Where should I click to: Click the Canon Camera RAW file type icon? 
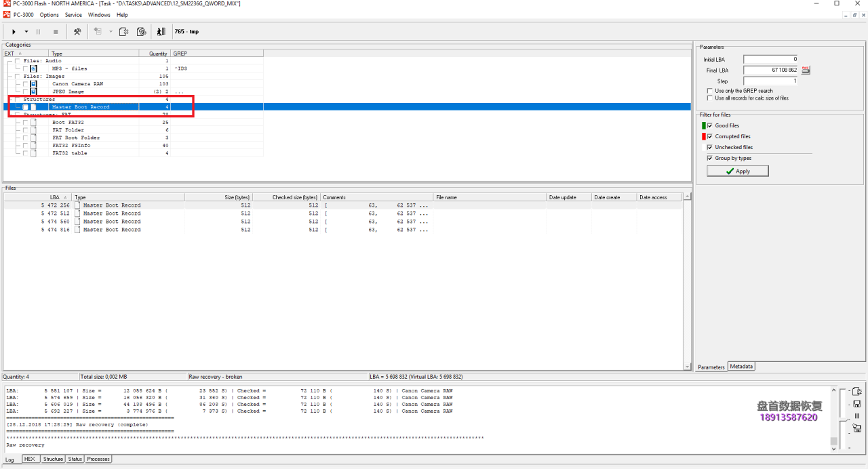(33, 84)
